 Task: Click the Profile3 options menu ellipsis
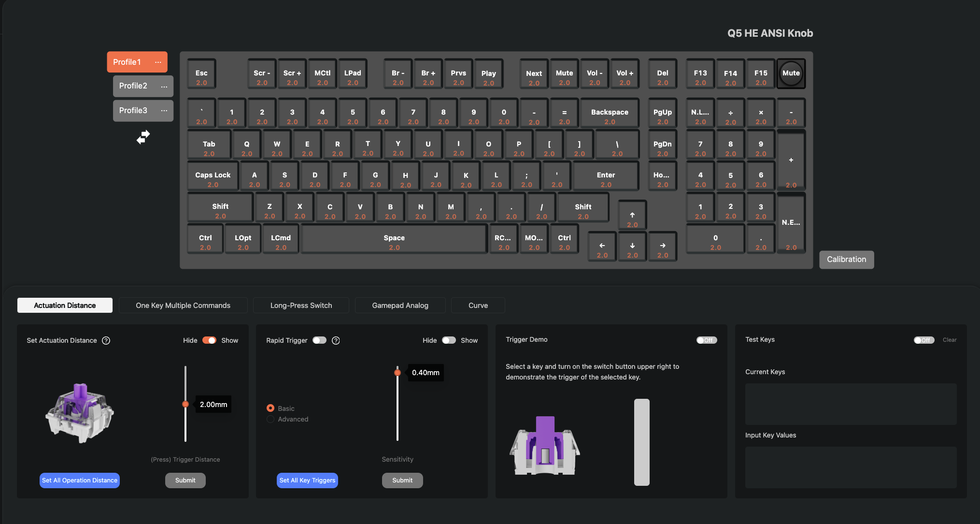[x=165, y=110]
